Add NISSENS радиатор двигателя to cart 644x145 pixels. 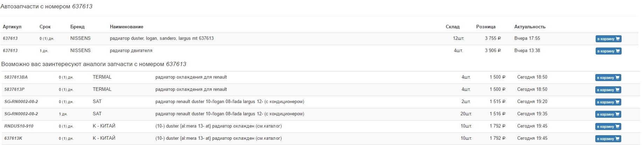coord(608,51)
